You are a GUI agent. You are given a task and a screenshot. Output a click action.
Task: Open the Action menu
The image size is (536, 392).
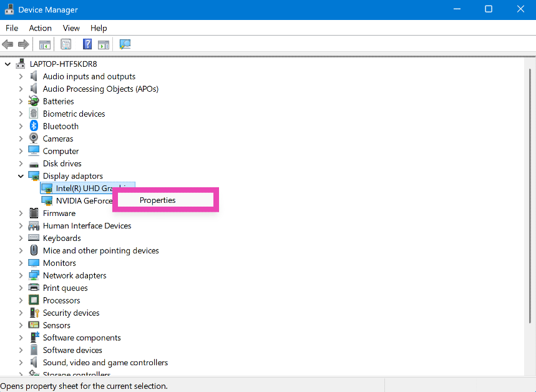40,28
